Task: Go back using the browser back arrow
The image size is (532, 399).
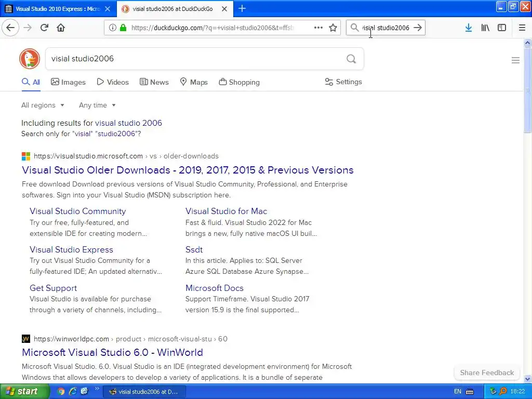Action: pyautogui.click(x=10, y=28)
